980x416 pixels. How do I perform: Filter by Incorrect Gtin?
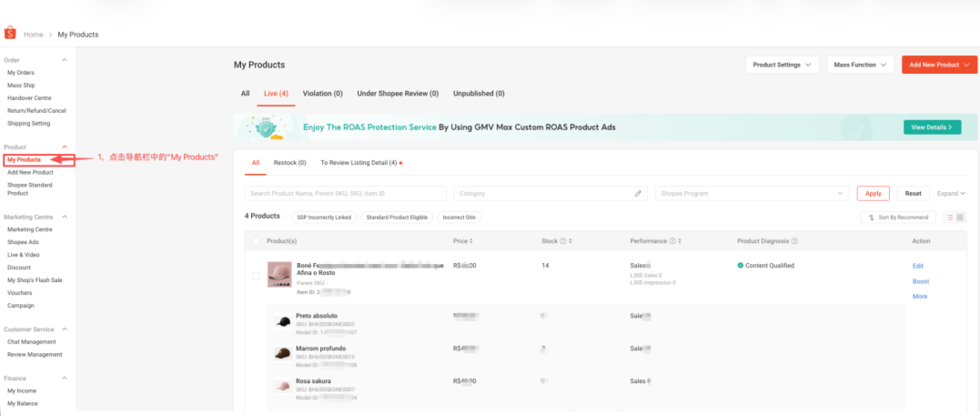pos(459,218)
